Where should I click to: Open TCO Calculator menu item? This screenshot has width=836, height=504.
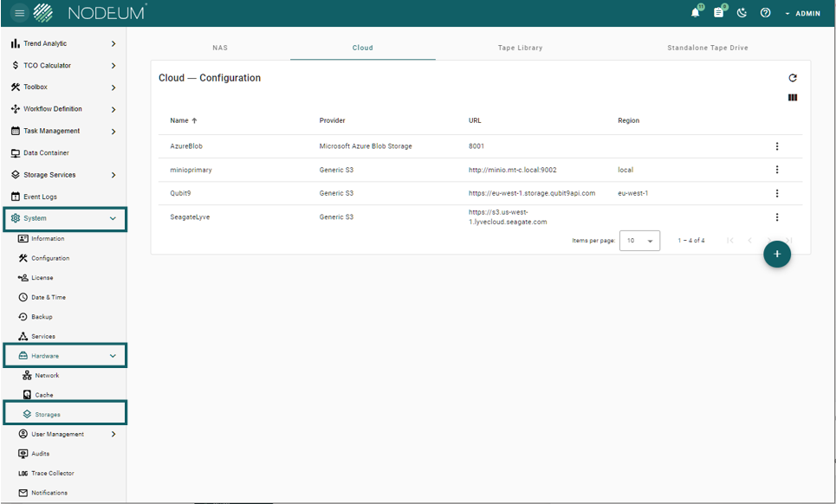(x=47, y=66)
